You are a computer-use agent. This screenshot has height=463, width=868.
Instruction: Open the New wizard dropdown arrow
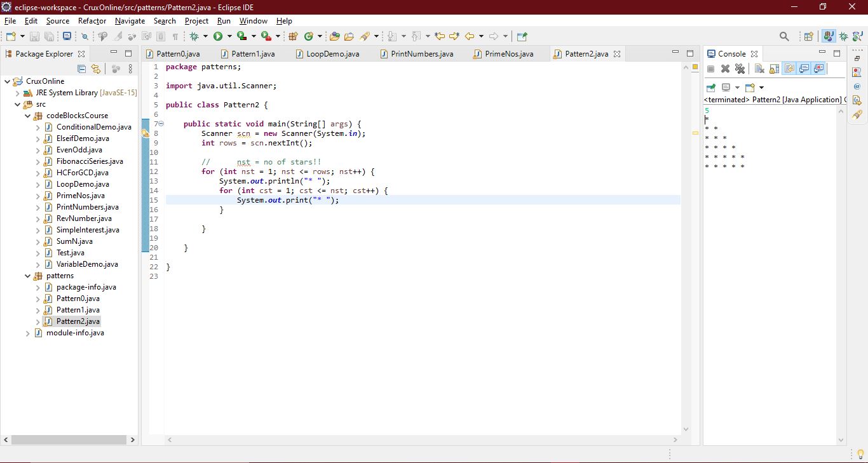(x=22, y=36)
